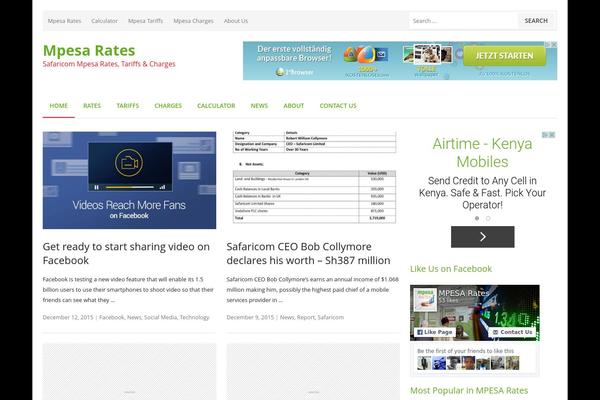600x400 pixels.
Task: Select the second ad carousel dot
Action: 489,217
